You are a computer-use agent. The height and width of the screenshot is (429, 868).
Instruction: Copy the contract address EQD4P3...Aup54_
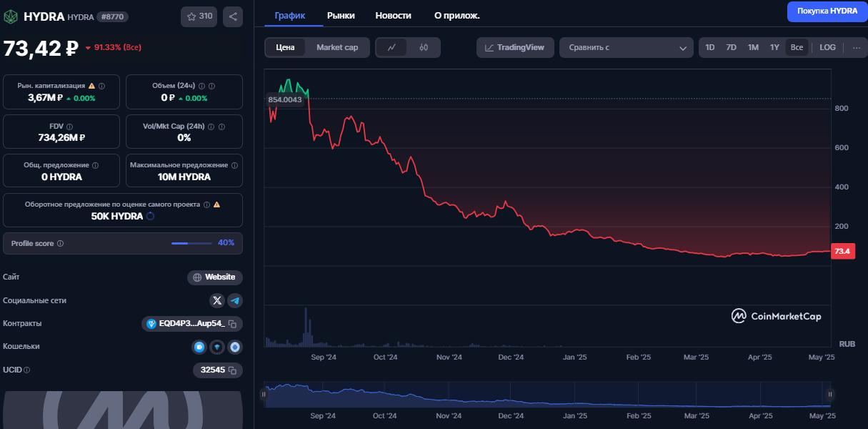[231, 324]
